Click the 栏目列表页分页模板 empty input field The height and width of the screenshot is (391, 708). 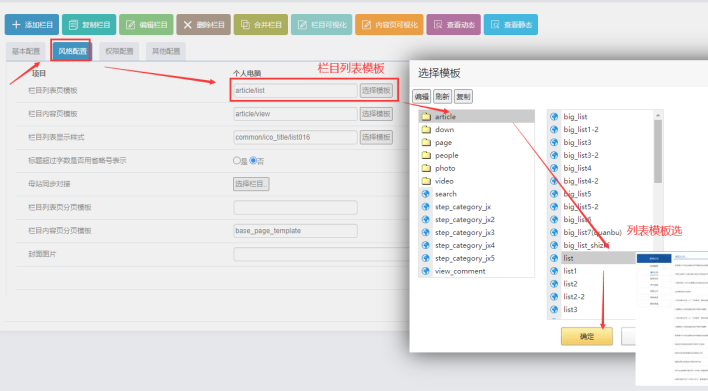point(295,207)
